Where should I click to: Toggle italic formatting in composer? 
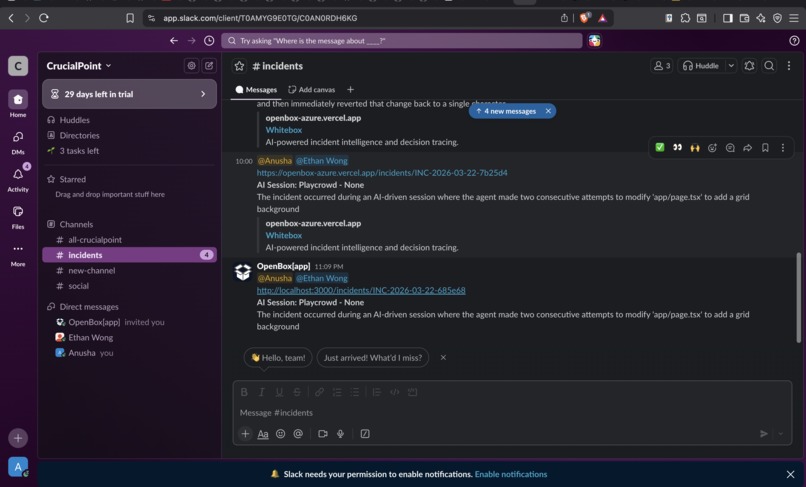pos(262,392)
